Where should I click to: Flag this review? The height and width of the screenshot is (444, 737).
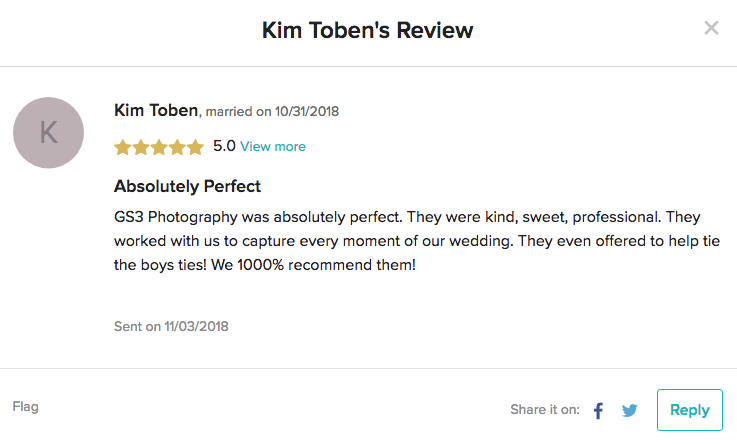point(25,407)
